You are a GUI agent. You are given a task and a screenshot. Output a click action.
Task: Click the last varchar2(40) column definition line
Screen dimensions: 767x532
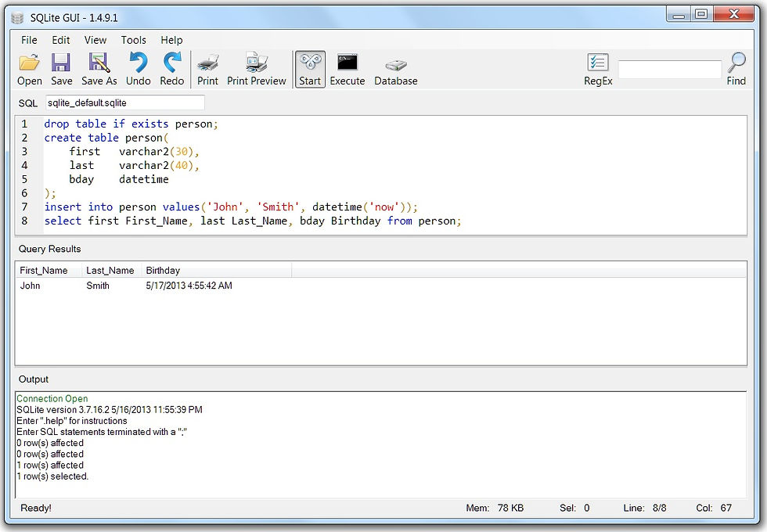point(134,165)
